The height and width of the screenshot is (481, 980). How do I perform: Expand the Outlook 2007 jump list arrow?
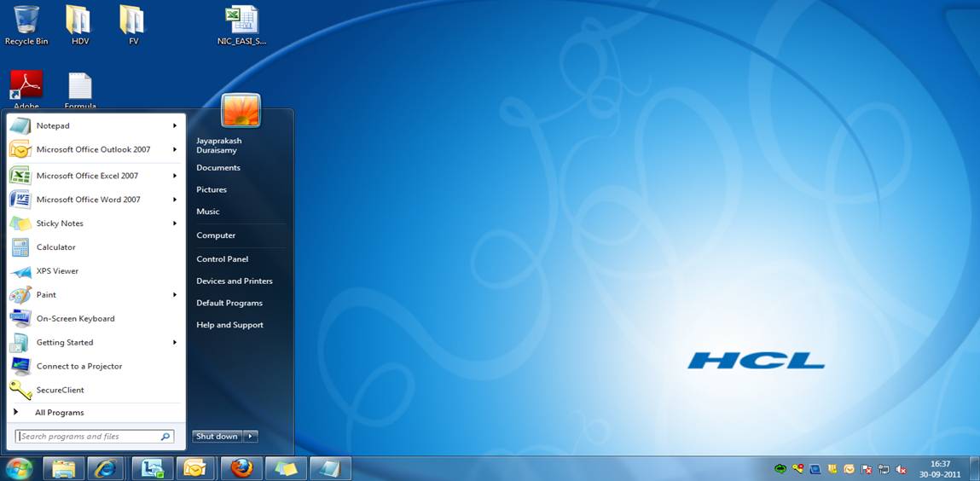click(175, 150)
